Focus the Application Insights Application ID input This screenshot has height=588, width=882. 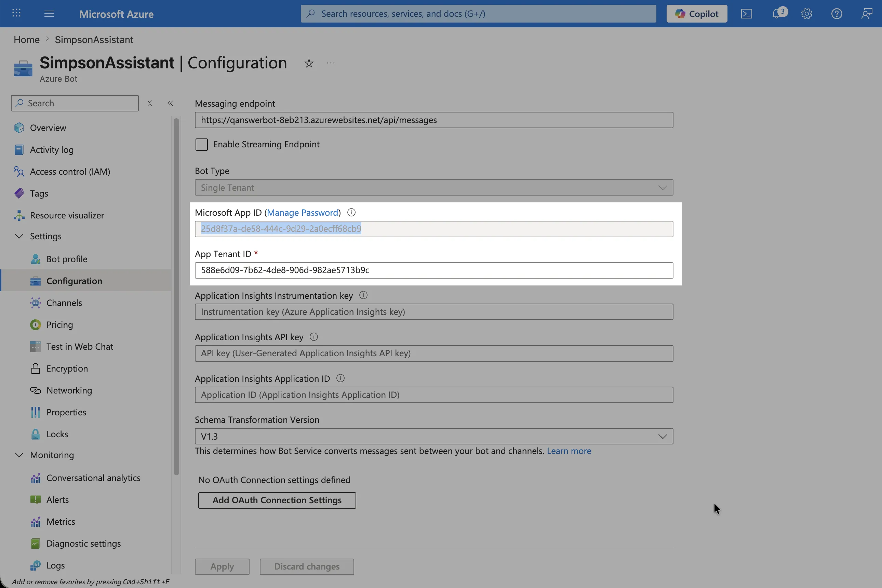434,395
